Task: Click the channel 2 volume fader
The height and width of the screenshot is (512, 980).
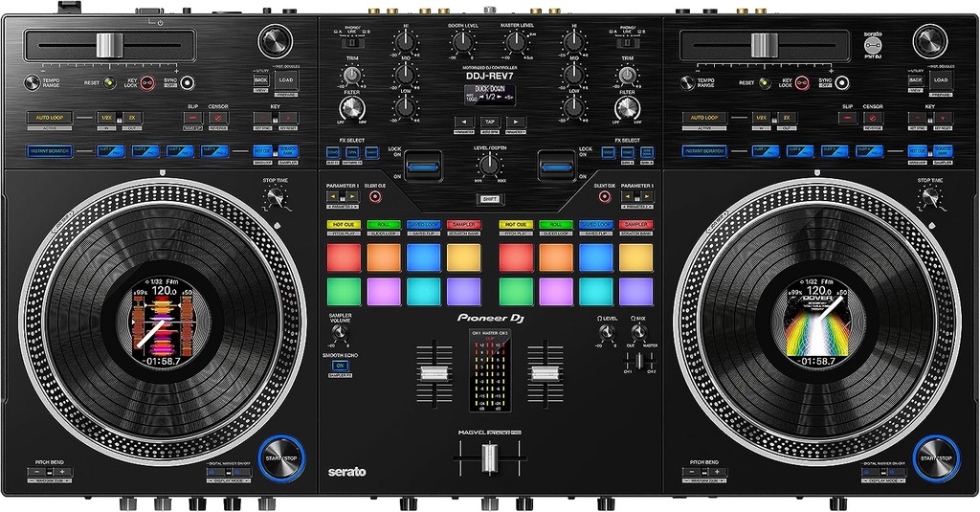Action: pyautogui.click(x=545, y=373)
